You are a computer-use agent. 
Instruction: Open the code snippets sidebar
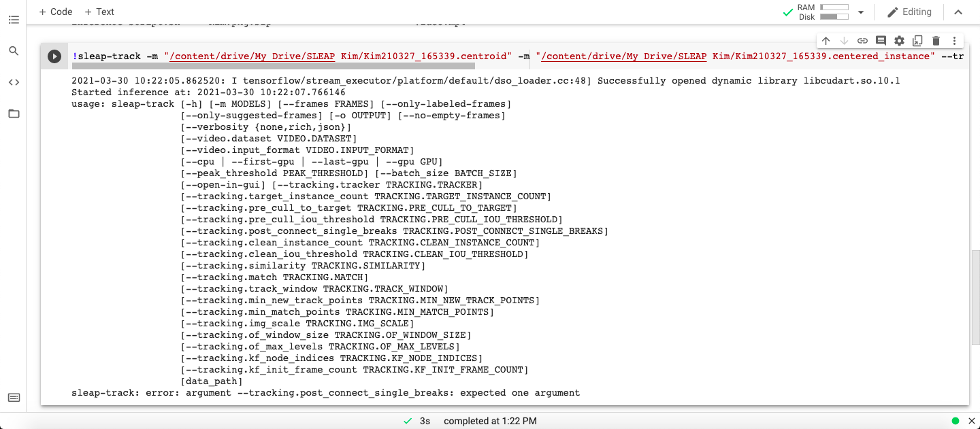(14, 82)
